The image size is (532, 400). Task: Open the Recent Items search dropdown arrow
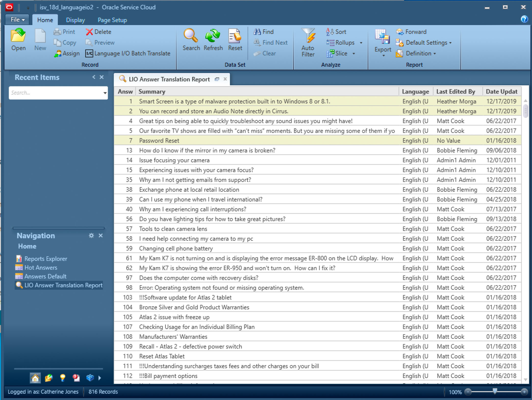[105, 93]
